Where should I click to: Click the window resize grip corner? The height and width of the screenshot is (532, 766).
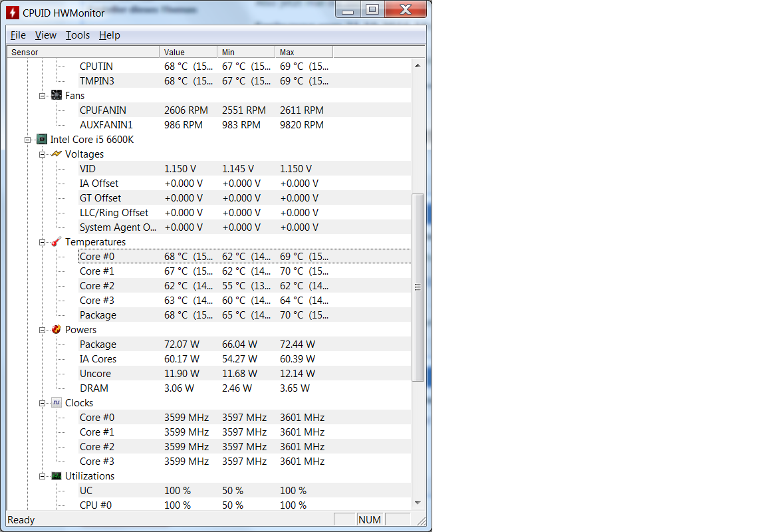(x=422, y=521)
